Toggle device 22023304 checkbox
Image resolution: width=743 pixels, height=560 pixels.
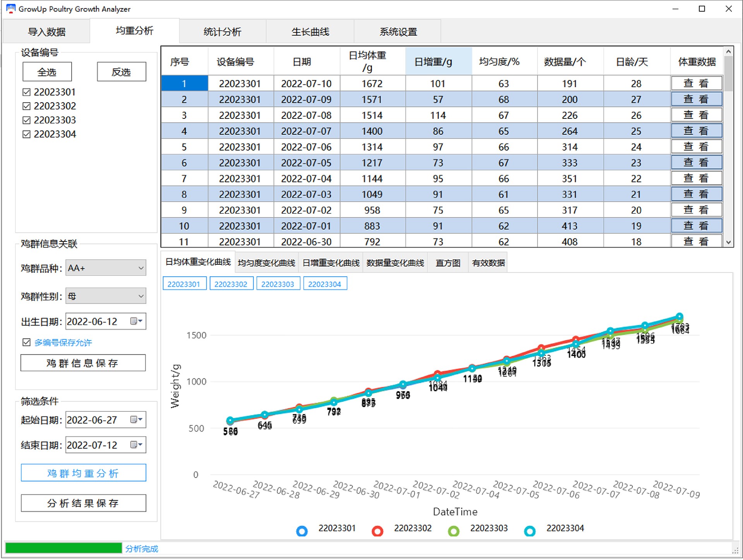tap(26, 134)
